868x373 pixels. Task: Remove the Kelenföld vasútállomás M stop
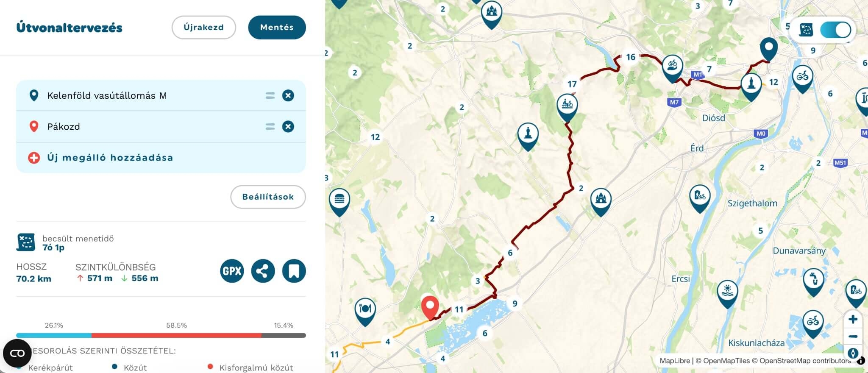(x=288, y=95)
